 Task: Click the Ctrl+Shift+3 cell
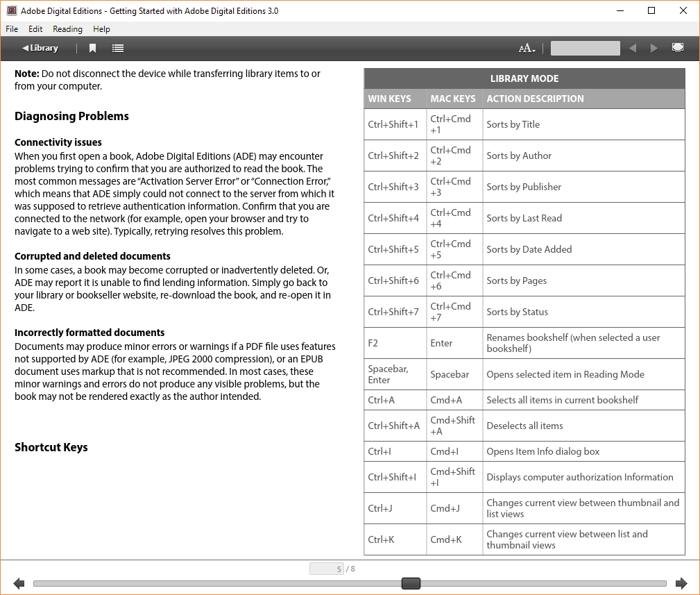coord(395,187)
